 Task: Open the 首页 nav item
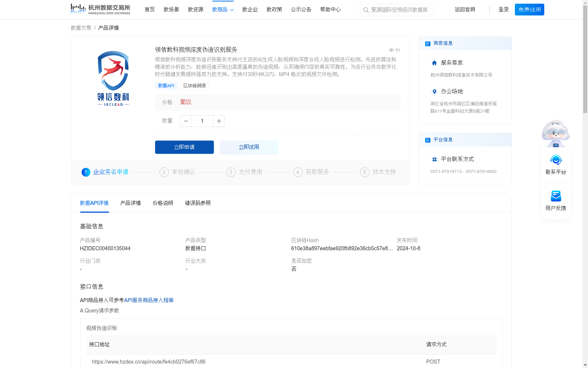point(150,10)
